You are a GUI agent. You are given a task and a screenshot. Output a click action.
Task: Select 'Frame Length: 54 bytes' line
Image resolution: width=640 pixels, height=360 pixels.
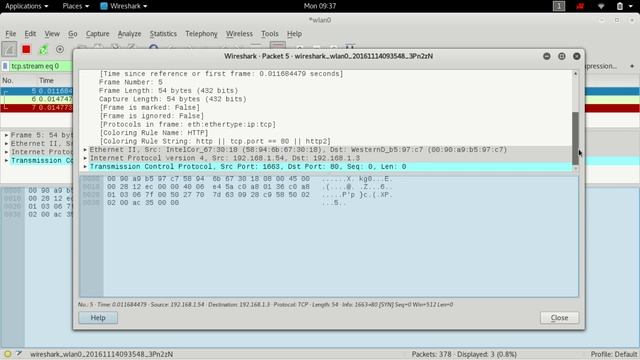(168, 91)
